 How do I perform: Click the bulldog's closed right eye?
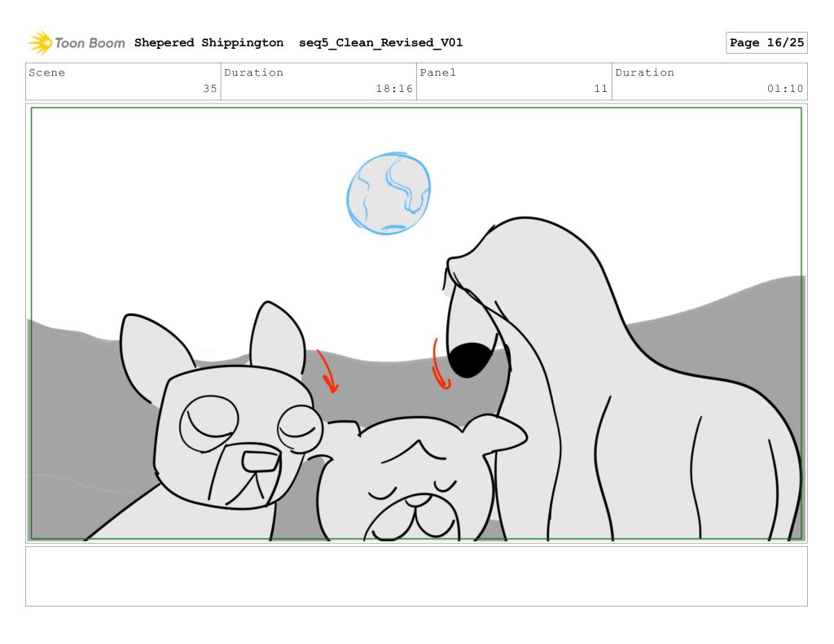tap(300, 428)
